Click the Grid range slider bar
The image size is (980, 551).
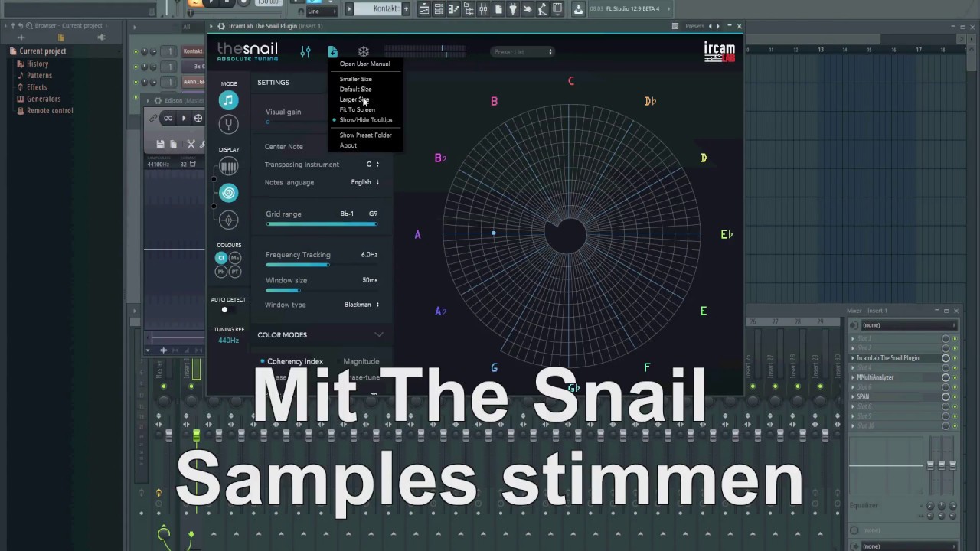[322, 224]
